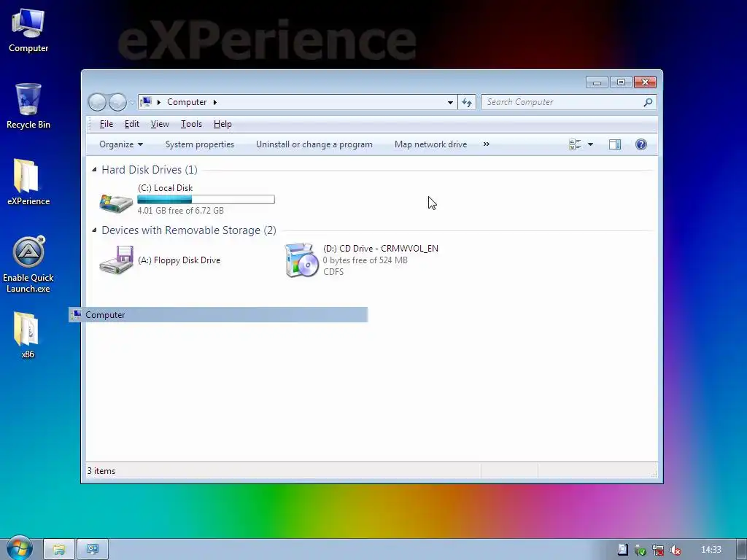Screen dimensions: 747x560
Task: Click the 'CDFS' file system text
Action: pos(333,272)
